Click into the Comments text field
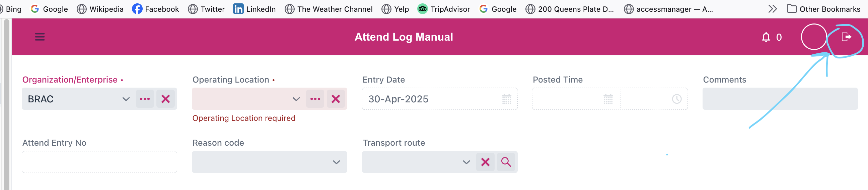 (x=780, y=99)
